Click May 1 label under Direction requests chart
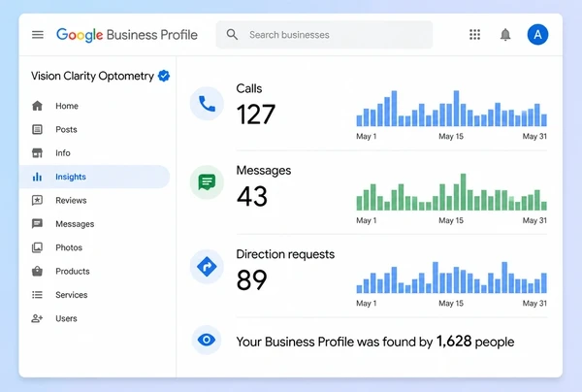 coord(367,304)
